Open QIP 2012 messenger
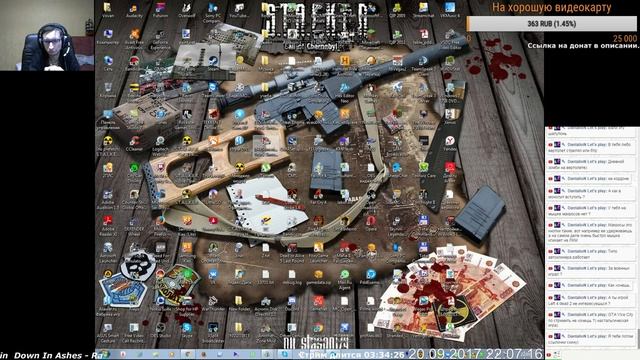 coord(397,37)
